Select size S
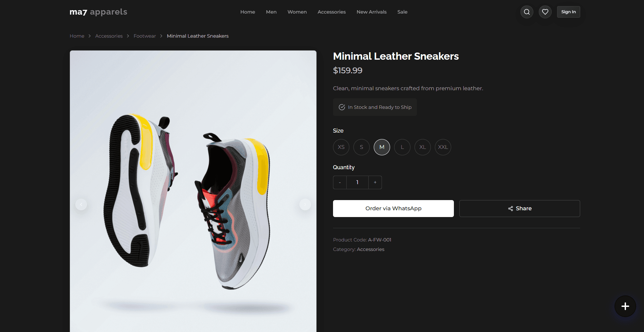This screenshot has width=644, height=332. coord(362,147)
